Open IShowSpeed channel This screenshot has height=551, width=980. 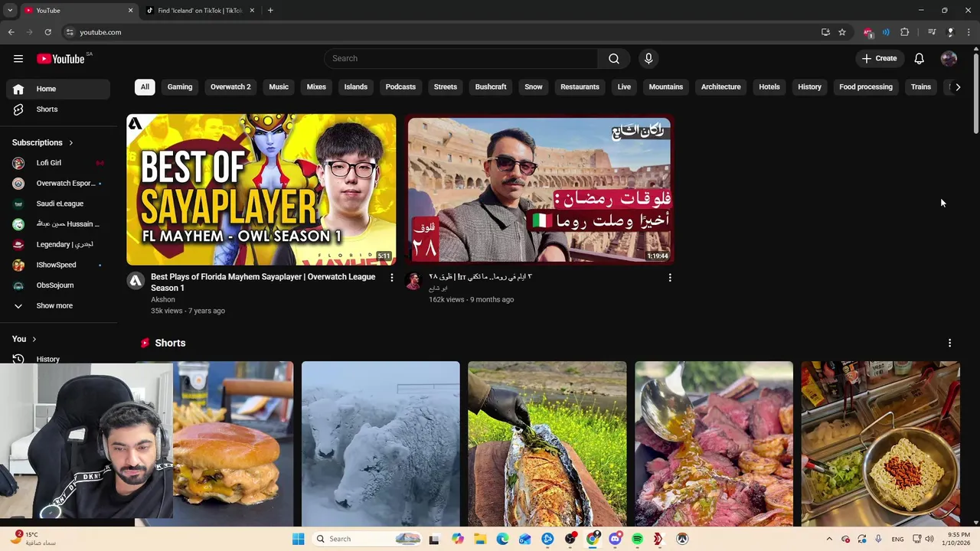tap(58, 265)
